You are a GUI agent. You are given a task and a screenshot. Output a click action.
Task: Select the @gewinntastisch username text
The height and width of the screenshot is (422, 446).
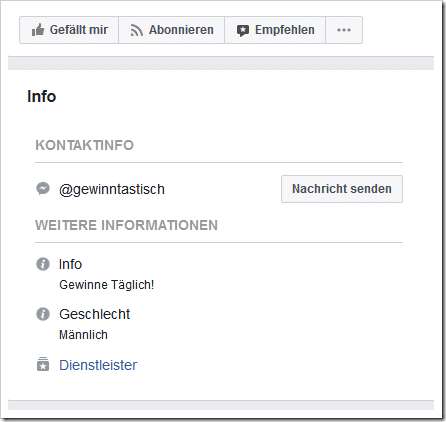point(112,189)
